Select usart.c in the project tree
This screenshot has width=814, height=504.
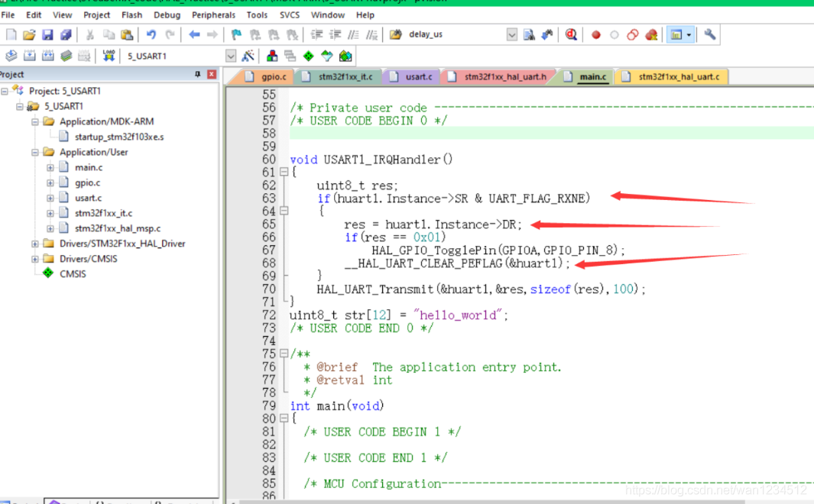click(x=88, y=198)
